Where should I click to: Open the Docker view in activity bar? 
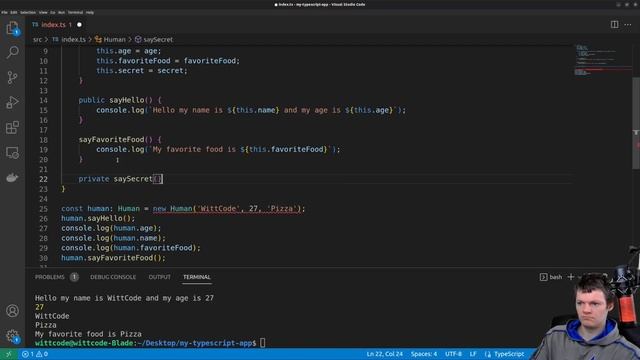click(x=12, y=178)
